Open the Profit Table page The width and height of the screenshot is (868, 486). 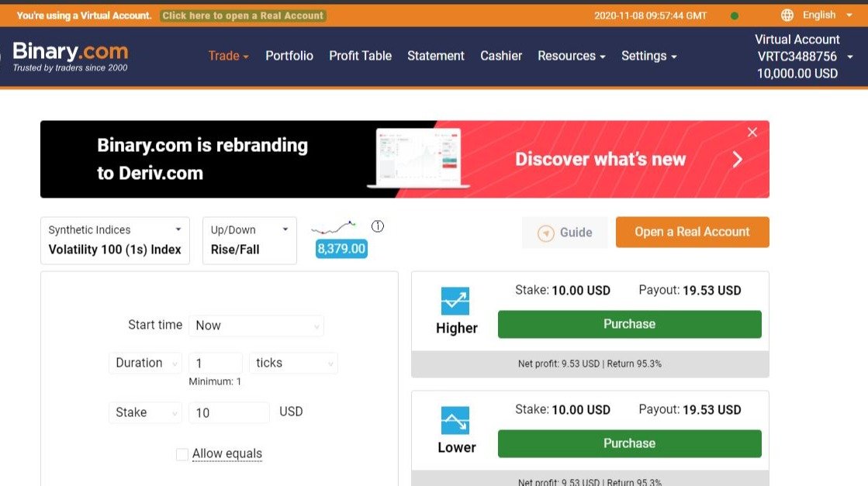click(361, 56)
